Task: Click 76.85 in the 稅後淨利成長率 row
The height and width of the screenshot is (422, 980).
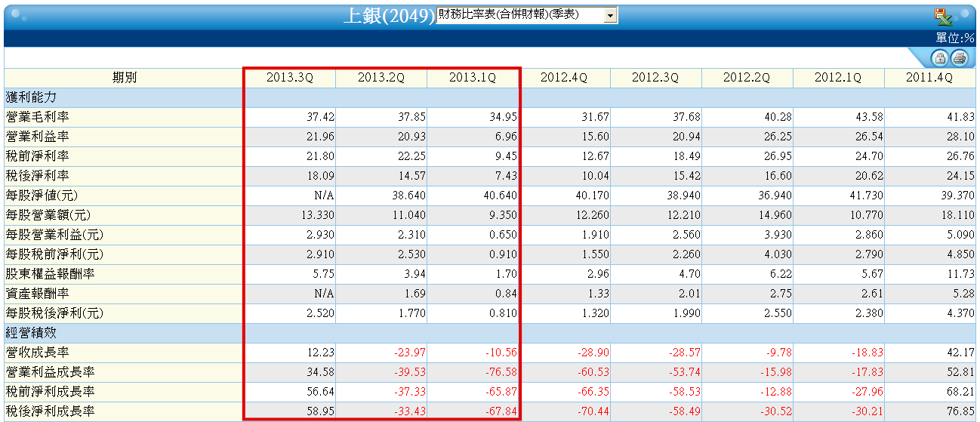Action: coord(960,411)
